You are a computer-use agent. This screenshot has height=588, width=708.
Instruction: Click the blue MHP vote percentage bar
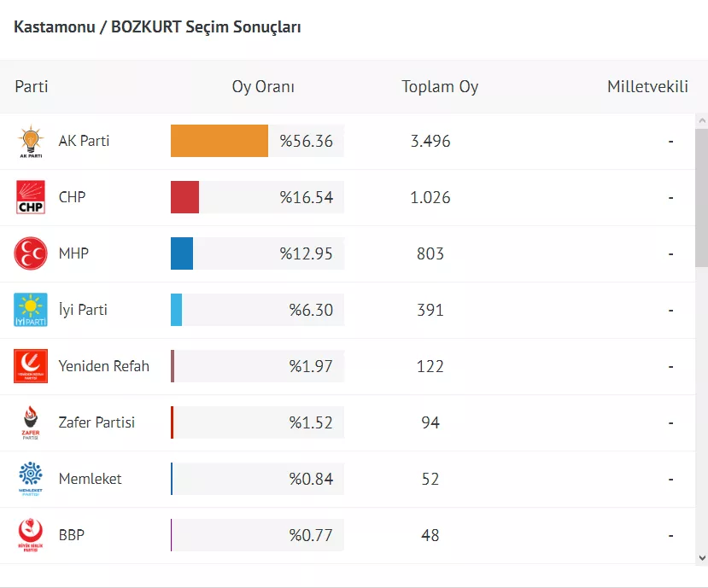pyautogui.click(x=182, y=253)
